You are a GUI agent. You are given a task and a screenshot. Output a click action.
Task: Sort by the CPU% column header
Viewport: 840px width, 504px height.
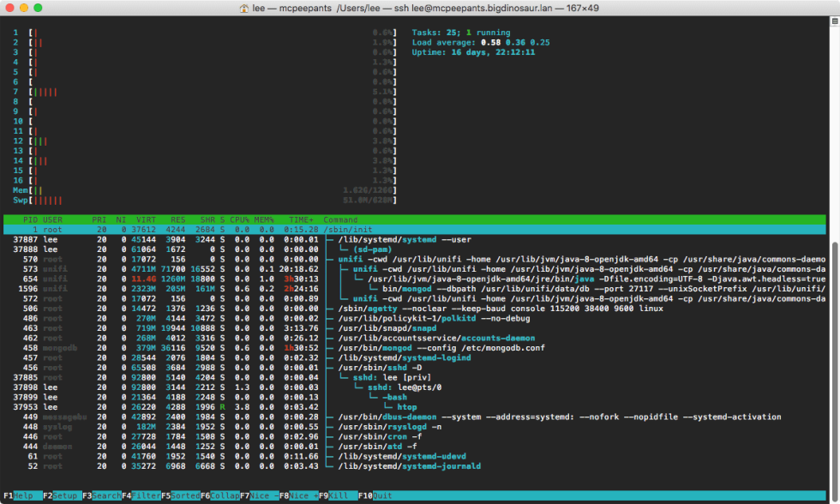click(239, 219)
